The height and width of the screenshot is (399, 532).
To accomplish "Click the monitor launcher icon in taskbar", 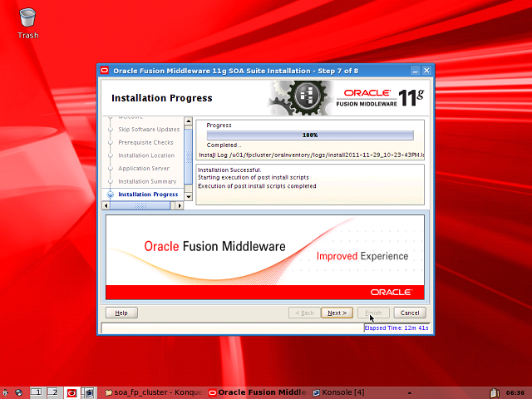I will click(x=89, y=393).
